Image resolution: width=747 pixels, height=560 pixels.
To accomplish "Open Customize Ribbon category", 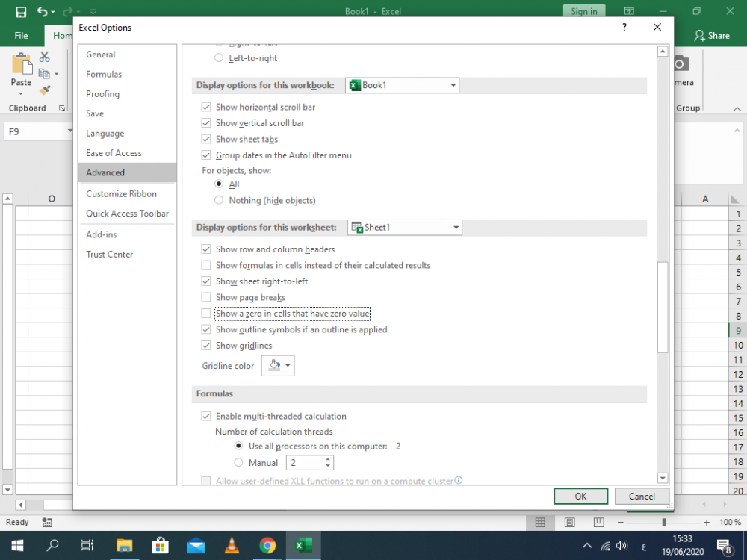I will point(127,194).
